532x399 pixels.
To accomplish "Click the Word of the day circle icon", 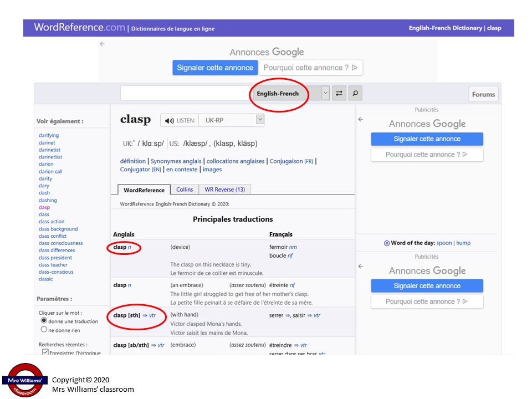I will tap(386, 243).
